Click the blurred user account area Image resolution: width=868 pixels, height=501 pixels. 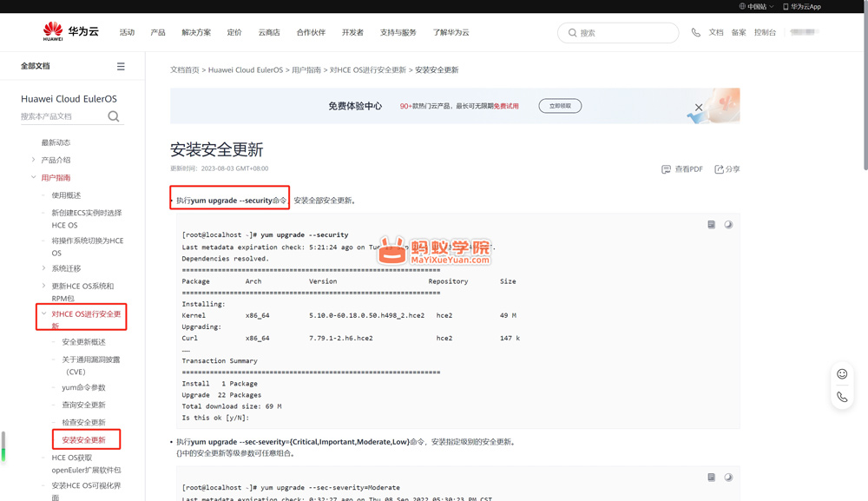coord(805,32)
